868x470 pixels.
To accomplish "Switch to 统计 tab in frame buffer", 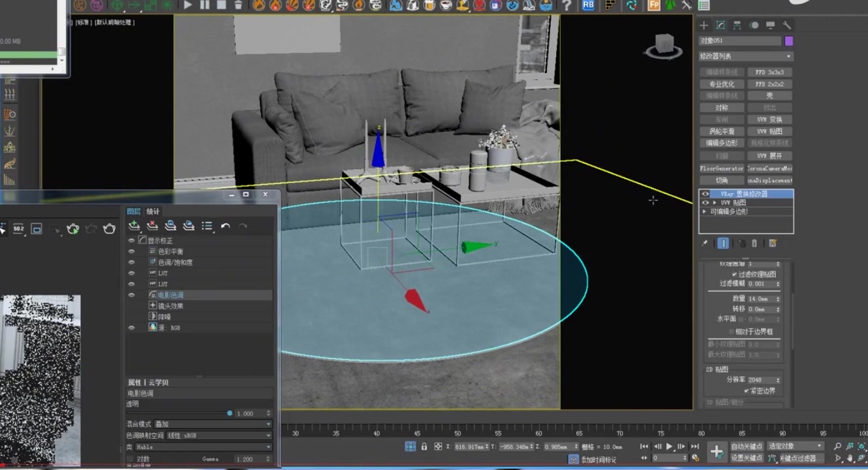I will coord(153,211).
